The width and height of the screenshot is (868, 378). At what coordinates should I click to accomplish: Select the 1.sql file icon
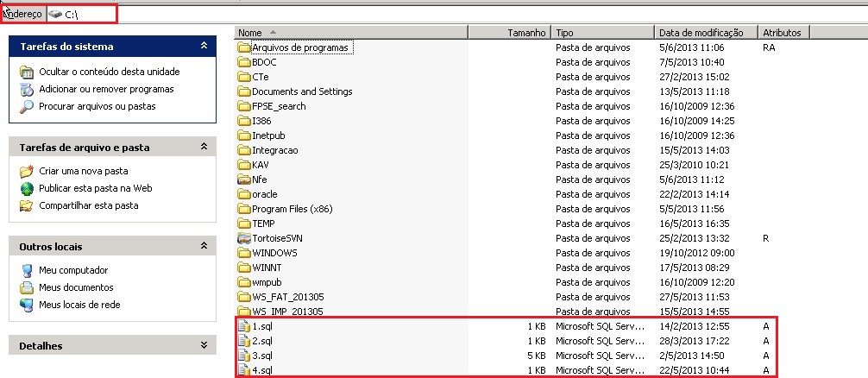(x=243, y=327)
